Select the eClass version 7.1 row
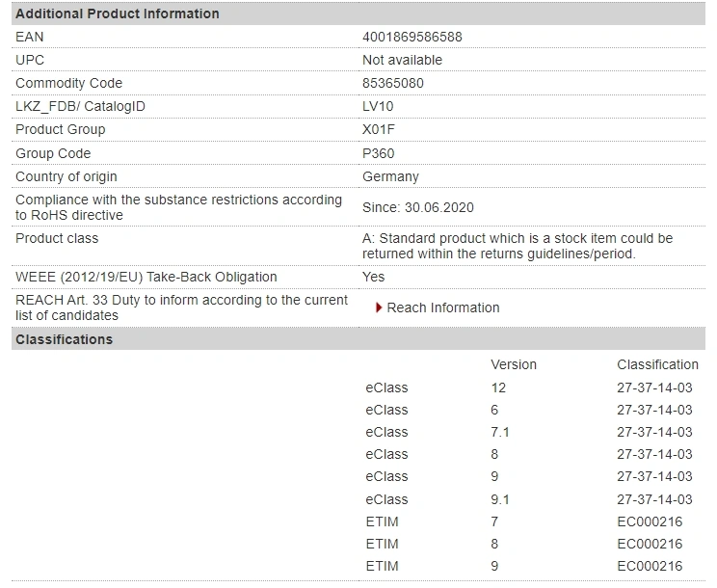Viewport: 717px width, 588px height. point(529,432)
